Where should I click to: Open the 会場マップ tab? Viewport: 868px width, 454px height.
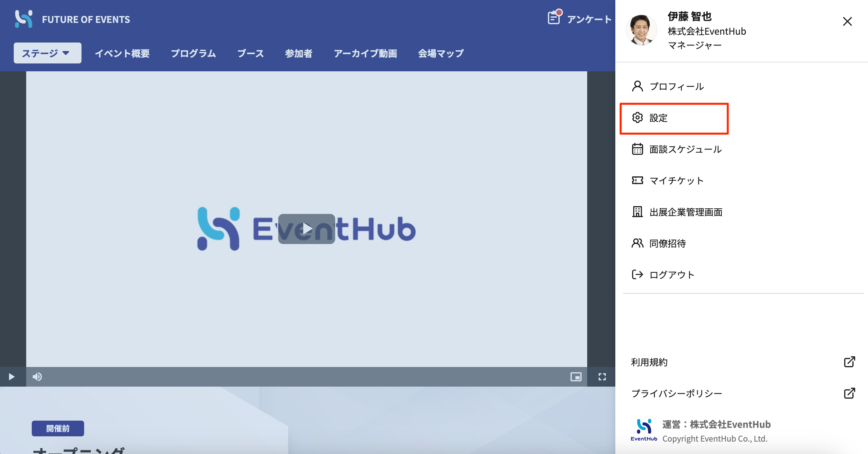click(441, 53)
